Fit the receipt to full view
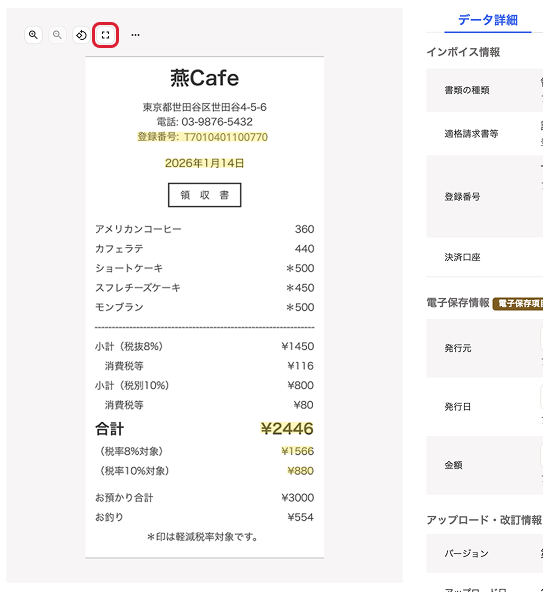 click(105, 35)
